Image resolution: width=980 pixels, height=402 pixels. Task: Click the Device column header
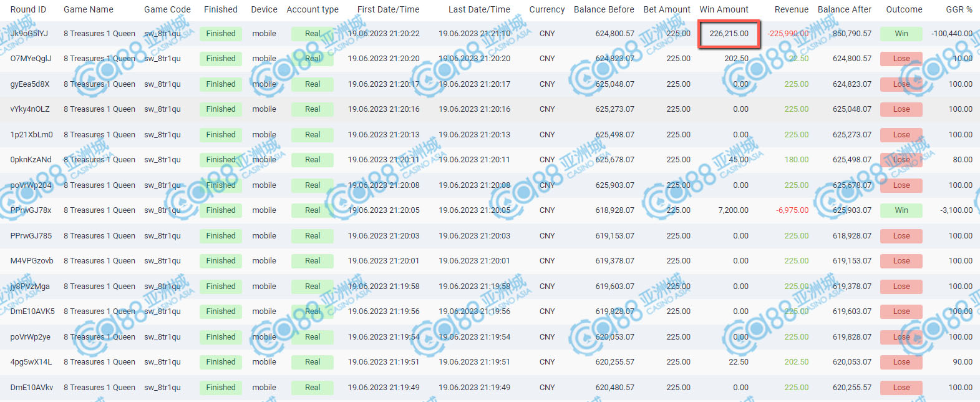pyautogui.click(x=264, y=9)
